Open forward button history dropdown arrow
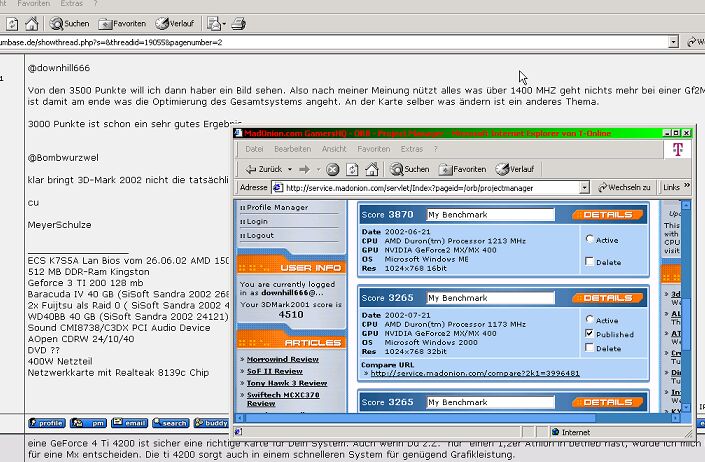 coord(318,169)
